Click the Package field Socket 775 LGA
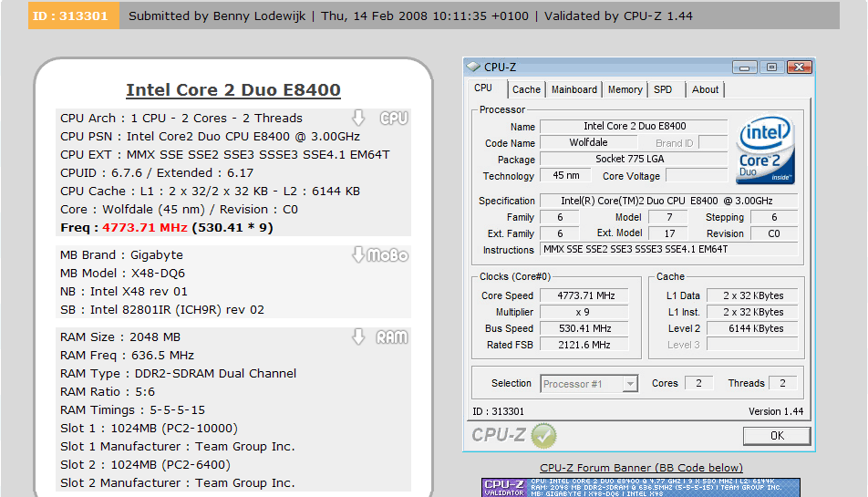Viewport: 868px width, 497px height. [634, 159]
